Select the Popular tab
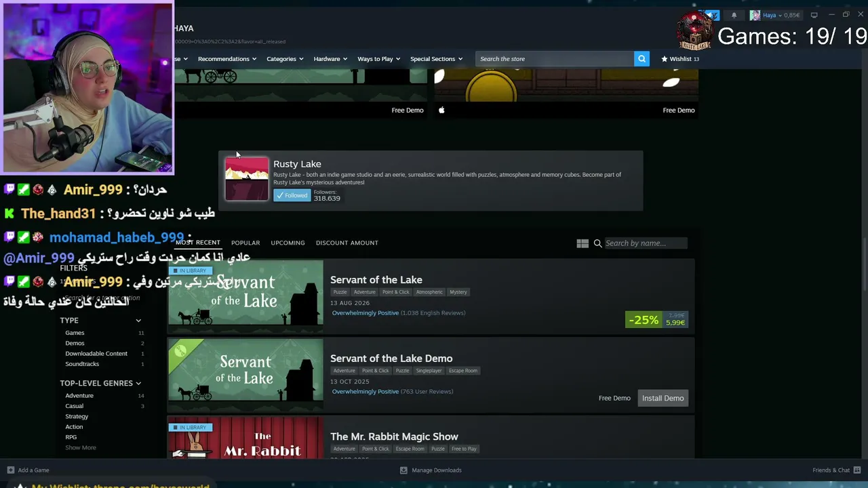The image size is (868, 488). click(245, 243)
